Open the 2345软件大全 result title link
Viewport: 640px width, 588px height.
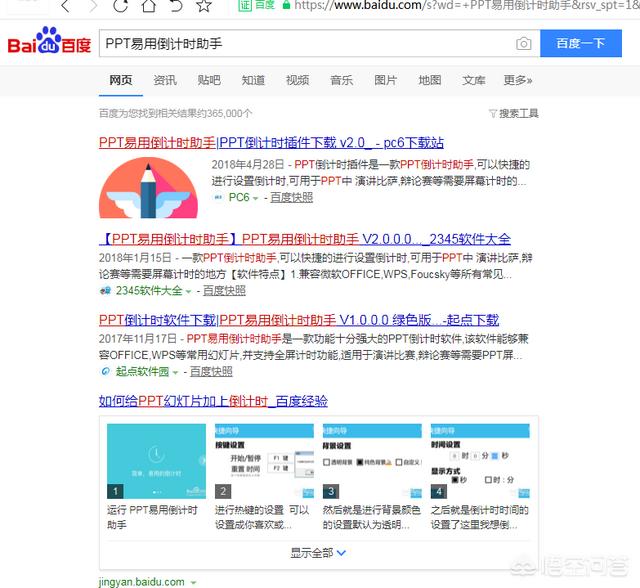point(305,239)
